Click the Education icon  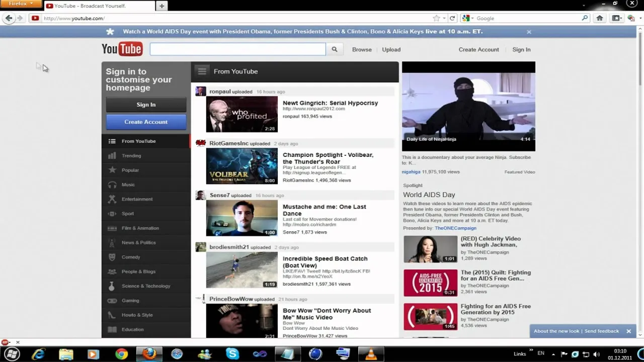point(112,329)
